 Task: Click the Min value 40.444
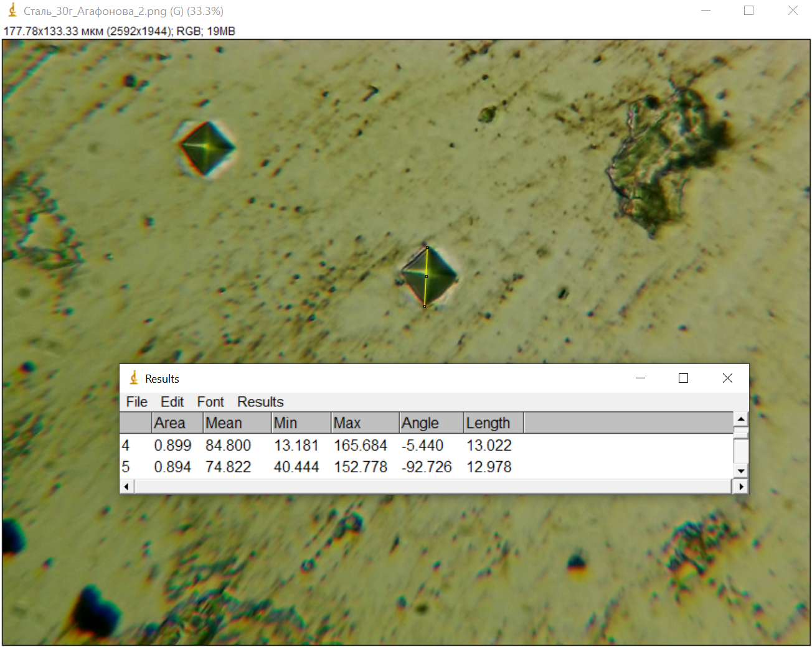tap(296, 467)
